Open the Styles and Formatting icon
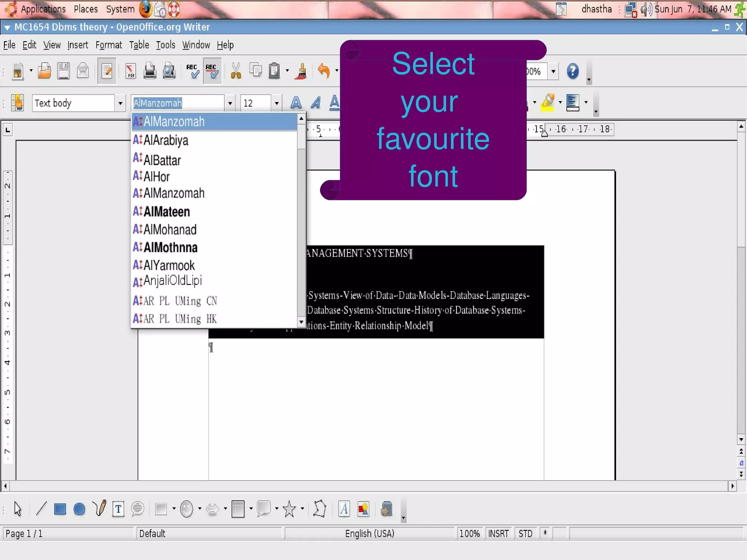Image resolution: width=747 pixels, height=560 pixels. point(17,103)
